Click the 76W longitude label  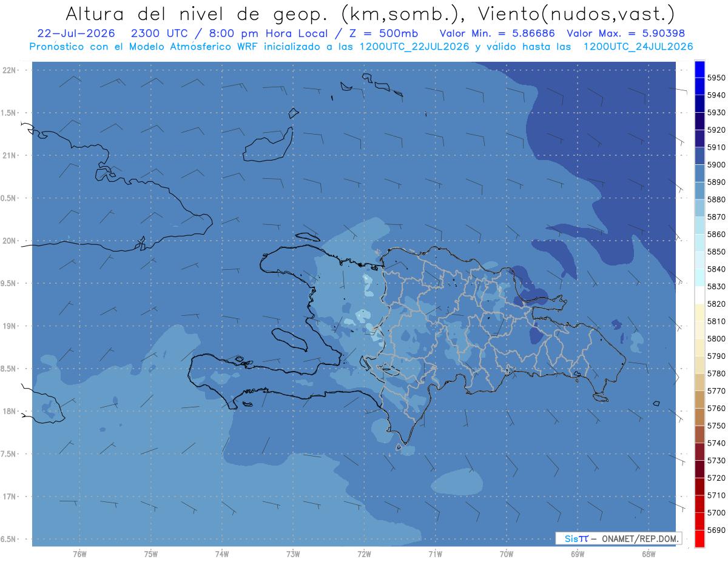tap(79, 554)
